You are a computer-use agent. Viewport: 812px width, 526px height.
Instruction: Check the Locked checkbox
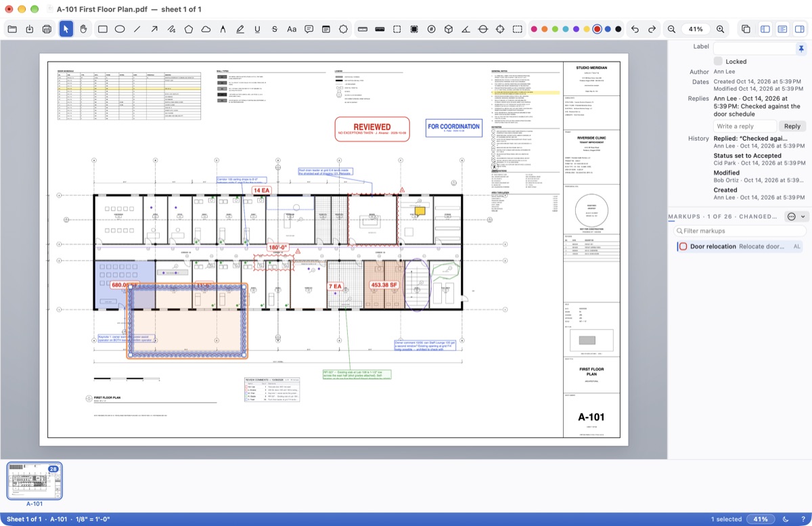point(718,61)
